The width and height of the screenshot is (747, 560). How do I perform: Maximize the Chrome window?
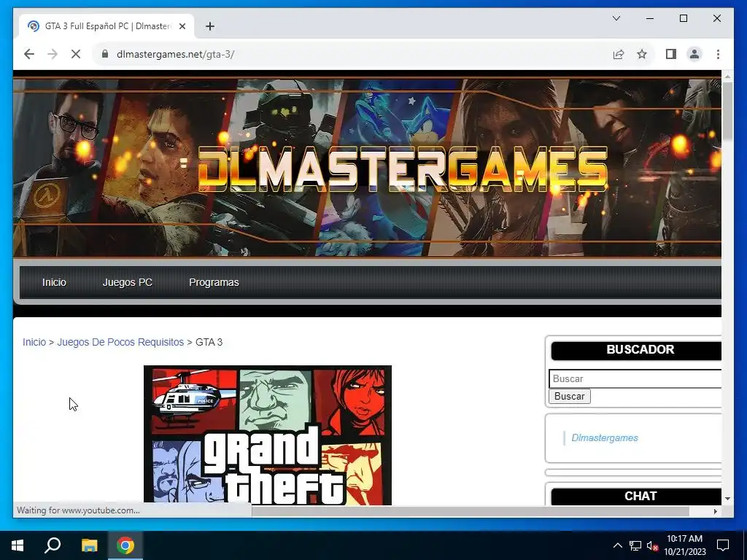(683, 18)
